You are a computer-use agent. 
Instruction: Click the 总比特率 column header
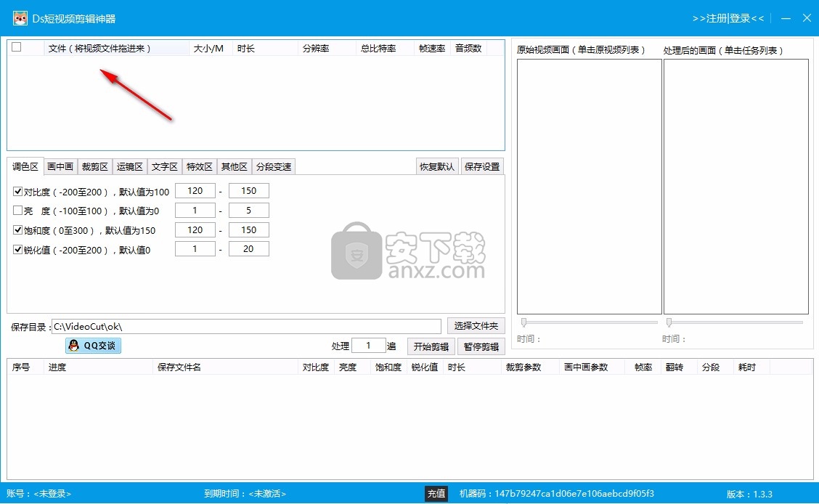pyautogui.click(x=385, y=48)
